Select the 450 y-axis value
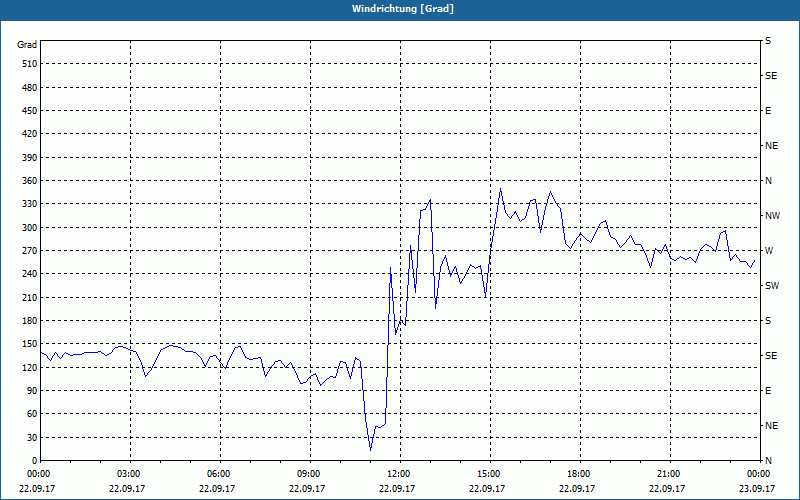 tap(30, 111)
